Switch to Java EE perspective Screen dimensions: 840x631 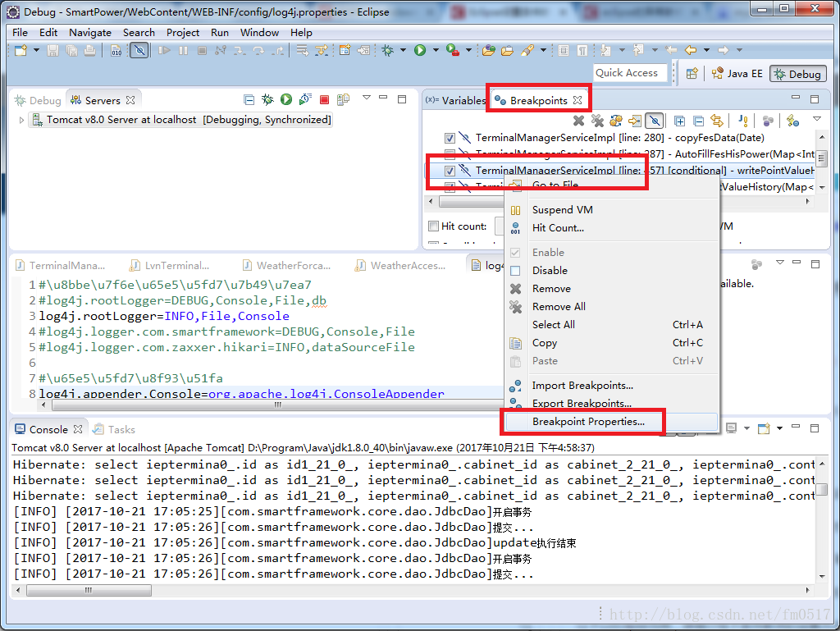point(737,74)
